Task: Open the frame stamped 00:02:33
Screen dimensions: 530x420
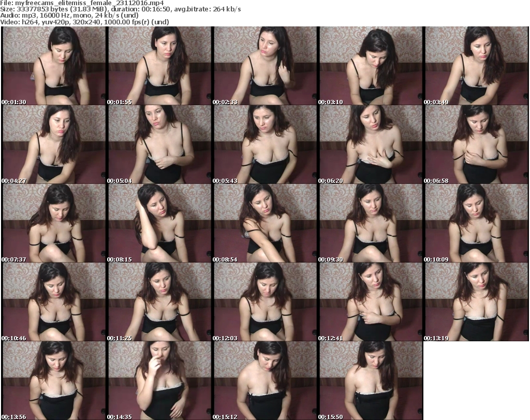Action: point(266,66)
